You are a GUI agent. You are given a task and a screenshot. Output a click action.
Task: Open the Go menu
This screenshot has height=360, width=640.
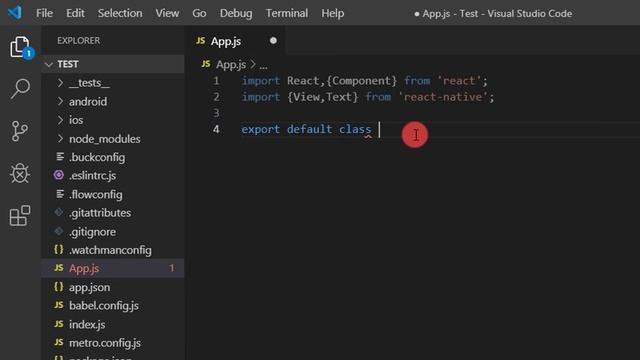pos(199,13)
